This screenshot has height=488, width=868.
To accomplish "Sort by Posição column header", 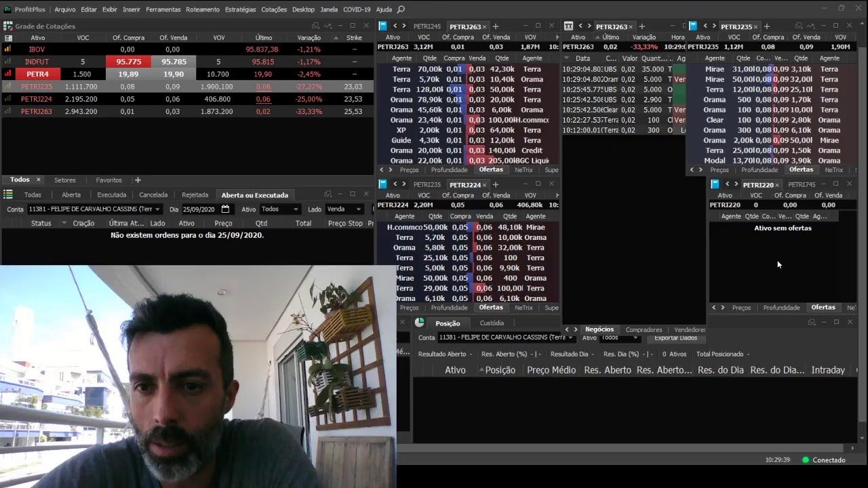I will [x=500, y=370].
